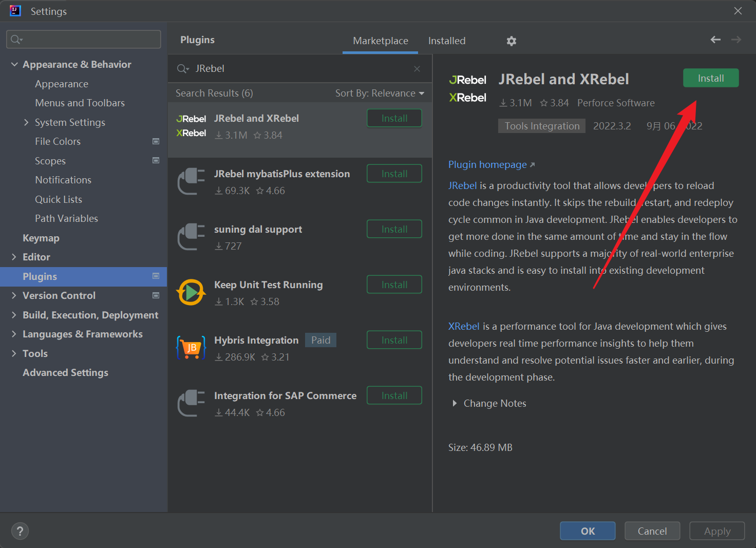Expand the Editor section
The height and width of the screenshot is (548, 756).
pos(14,257)
